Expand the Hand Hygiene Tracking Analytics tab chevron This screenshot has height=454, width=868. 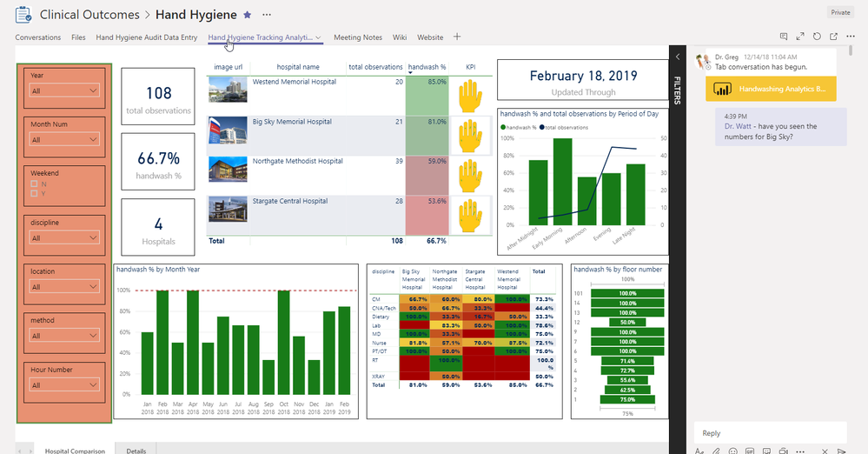tap(318, 37)
